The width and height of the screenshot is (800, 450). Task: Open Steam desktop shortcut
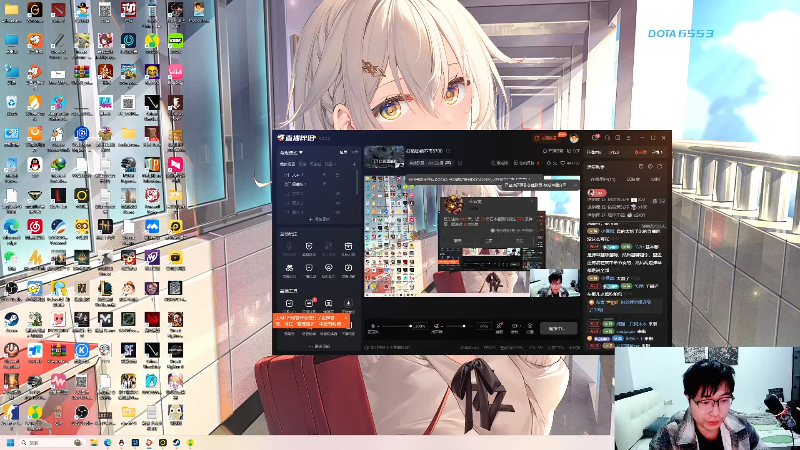[x=11, y=322]
